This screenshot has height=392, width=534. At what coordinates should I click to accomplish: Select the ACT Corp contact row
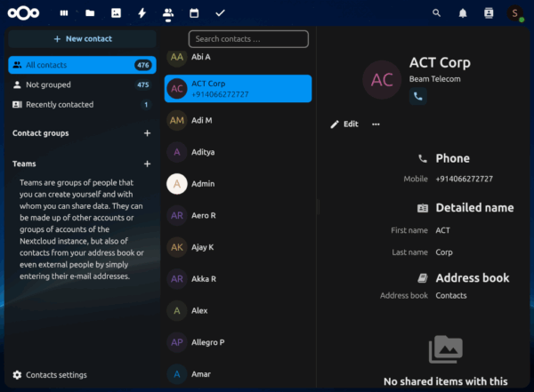click(238, 89)
